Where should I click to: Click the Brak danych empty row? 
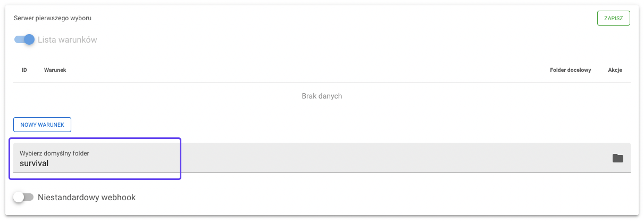322,96
